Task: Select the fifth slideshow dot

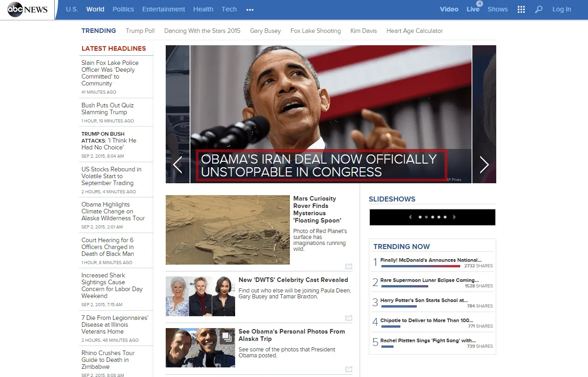Action: click(x=445, y=217)
